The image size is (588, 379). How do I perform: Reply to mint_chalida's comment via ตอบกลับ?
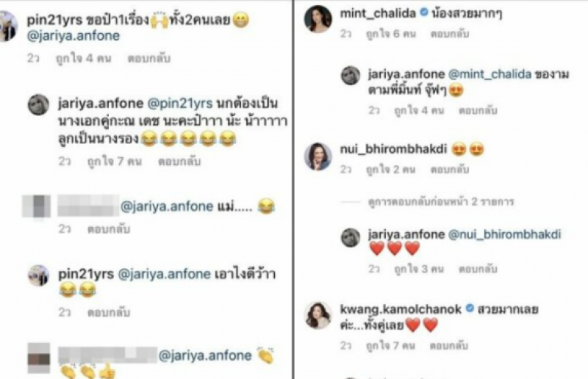click(x=449, y=34)
